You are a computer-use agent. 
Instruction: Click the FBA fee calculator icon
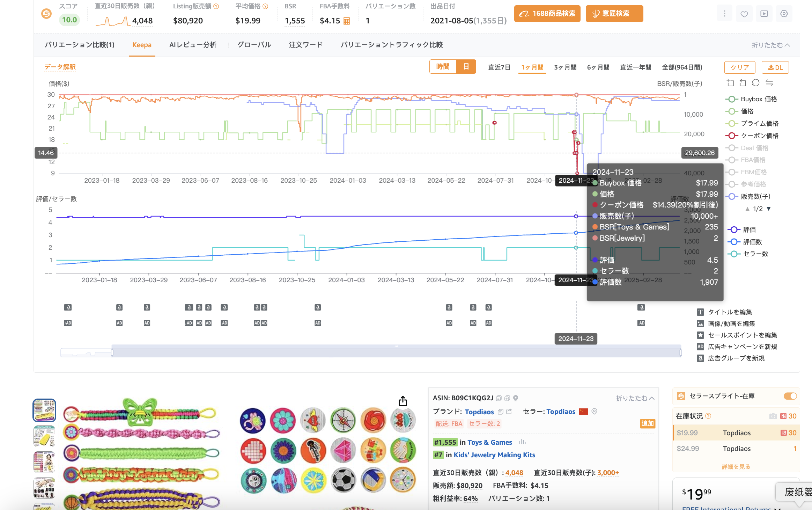coord(347,21)
